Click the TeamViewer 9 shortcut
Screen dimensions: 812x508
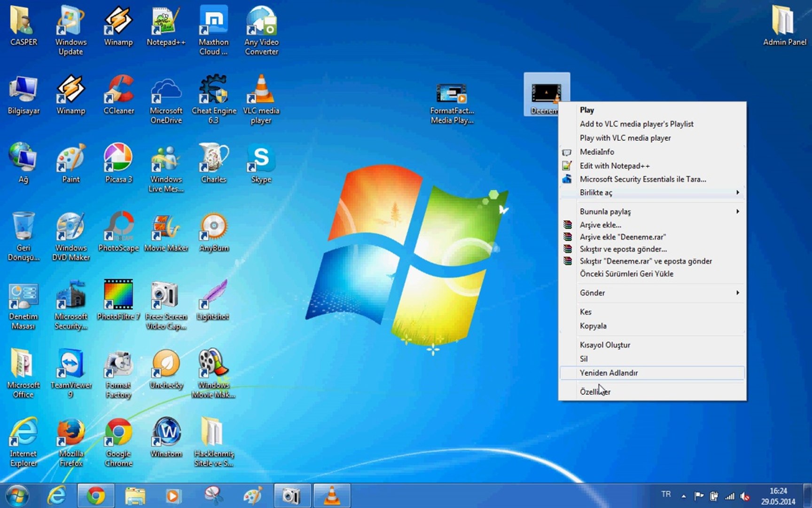[x=70, y=374]
